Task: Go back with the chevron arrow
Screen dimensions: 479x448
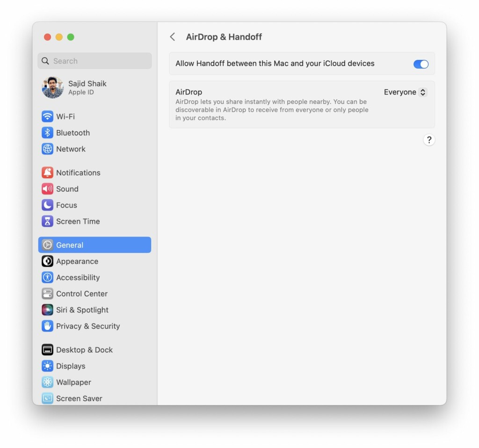Action: pos(173,37)
